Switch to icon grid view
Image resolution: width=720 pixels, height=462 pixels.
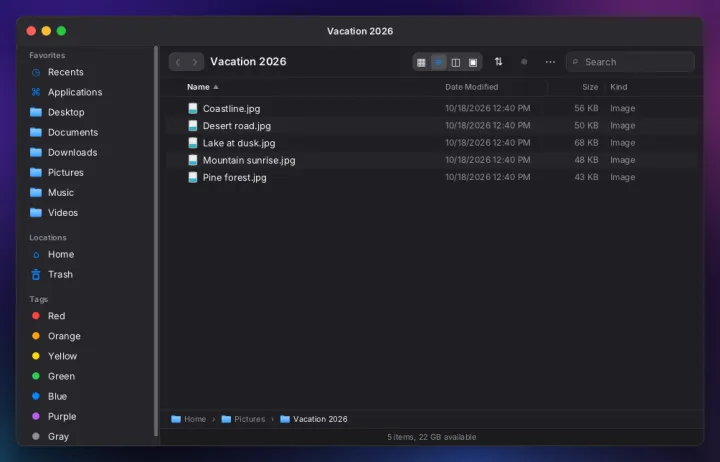click(x=421, y=62)
